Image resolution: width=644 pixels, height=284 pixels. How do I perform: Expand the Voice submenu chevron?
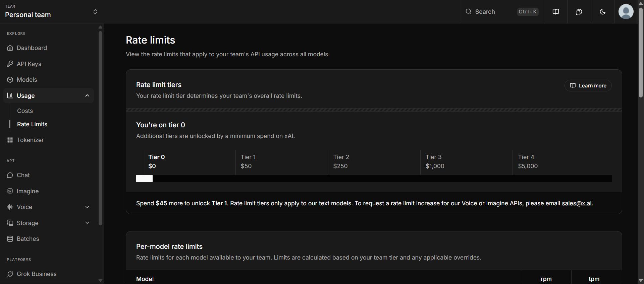pyautogui.click(x=87, y=207)
